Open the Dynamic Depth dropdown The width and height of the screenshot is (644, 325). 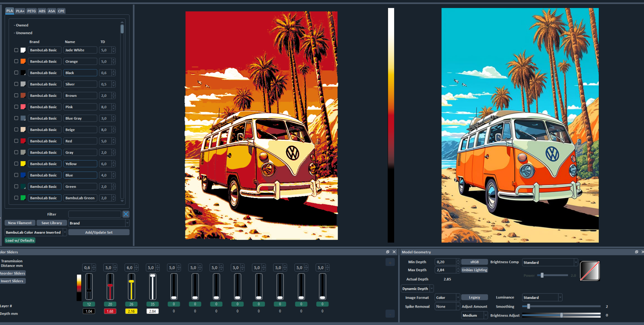(418, 289)
